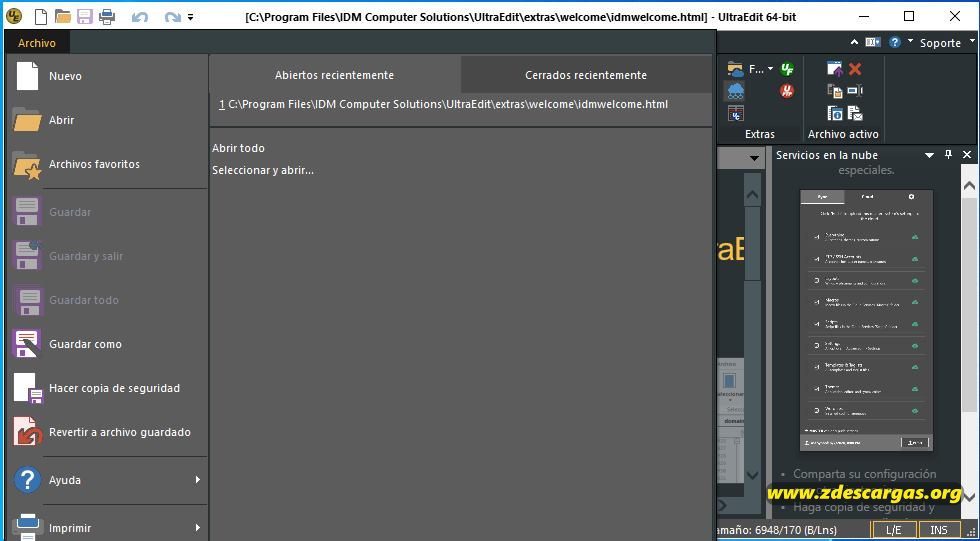Click the cloud services preview thumbnail
Viewport: 980px width, 541px height.
866,320
